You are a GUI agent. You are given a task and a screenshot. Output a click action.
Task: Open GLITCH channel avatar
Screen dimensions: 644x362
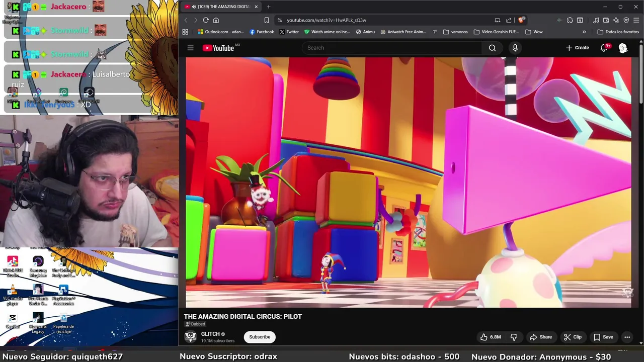click(190, 336)
